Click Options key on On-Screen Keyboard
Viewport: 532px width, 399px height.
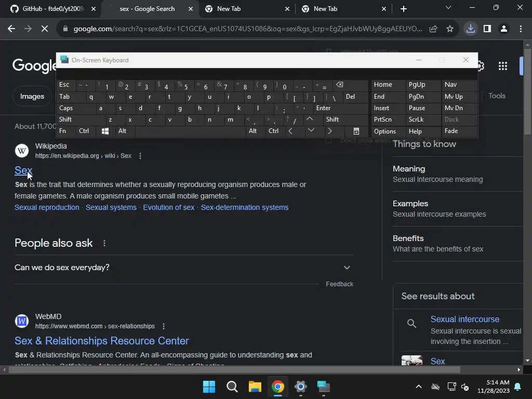[388, 131]
